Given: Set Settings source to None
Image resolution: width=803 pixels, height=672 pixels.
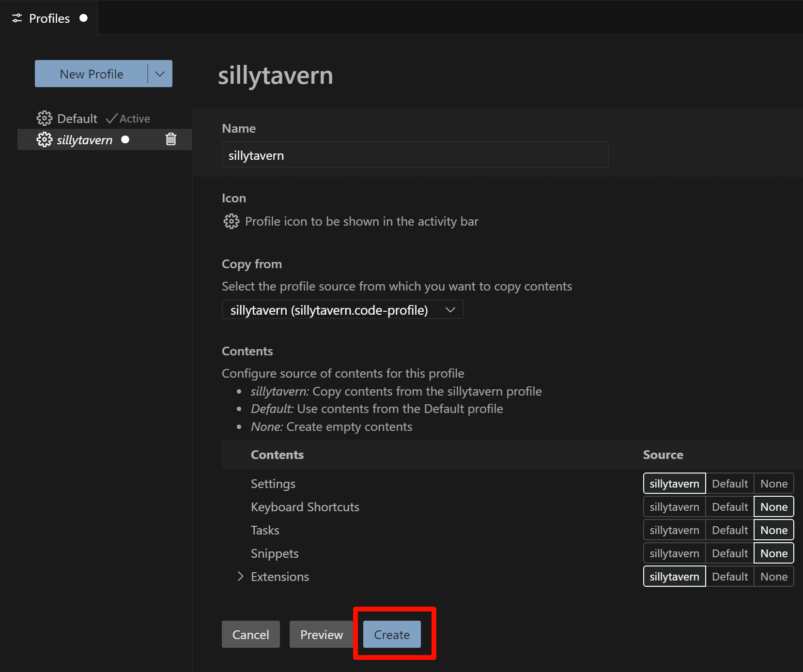Looking at the screenshot, I should [773, 483].
